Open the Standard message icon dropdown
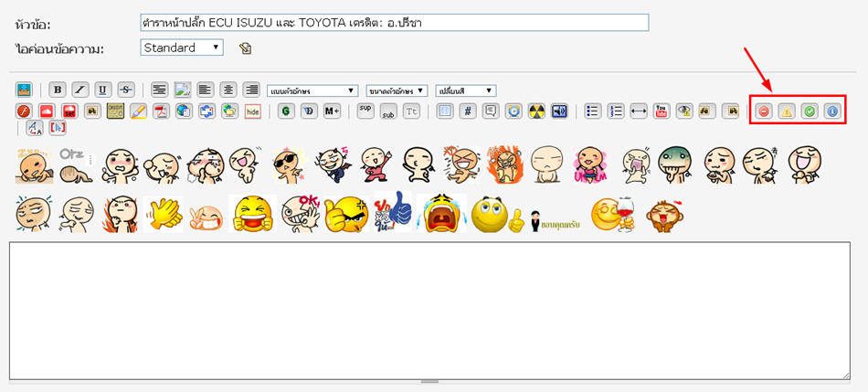The image size is (868, 392). [x=182, y=48]
